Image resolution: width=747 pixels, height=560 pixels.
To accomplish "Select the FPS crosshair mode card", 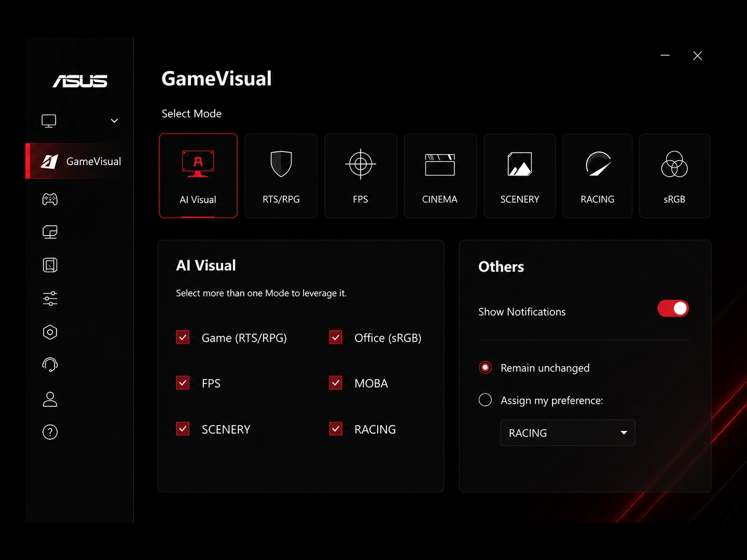I will (x=361, y=176).
